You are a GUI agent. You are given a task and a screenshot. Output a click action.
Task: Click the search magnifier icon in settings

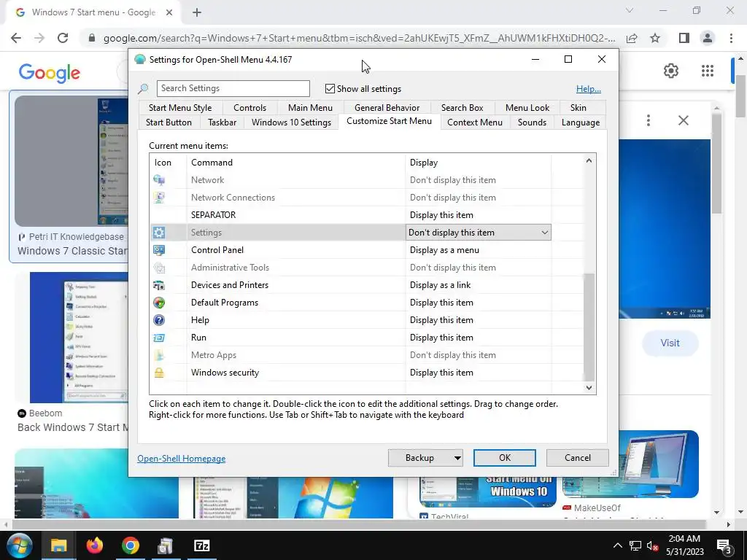click(143, 88)
